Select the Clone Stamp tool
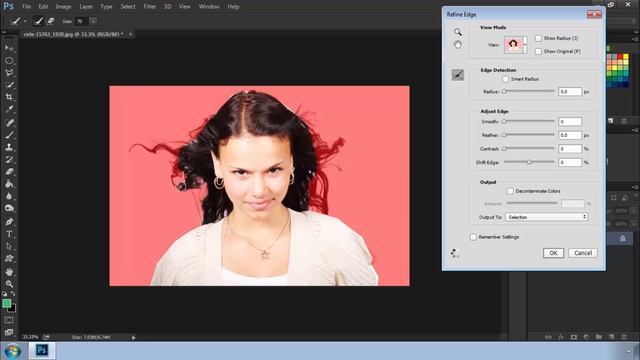The height and width of the screenshot is (360, 640). [x=9, y=147]
